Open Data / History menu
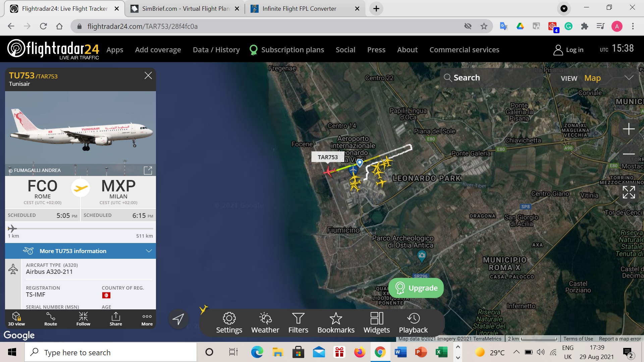The height and width of the screenshot is (362, 644). (x=216, y=50)
